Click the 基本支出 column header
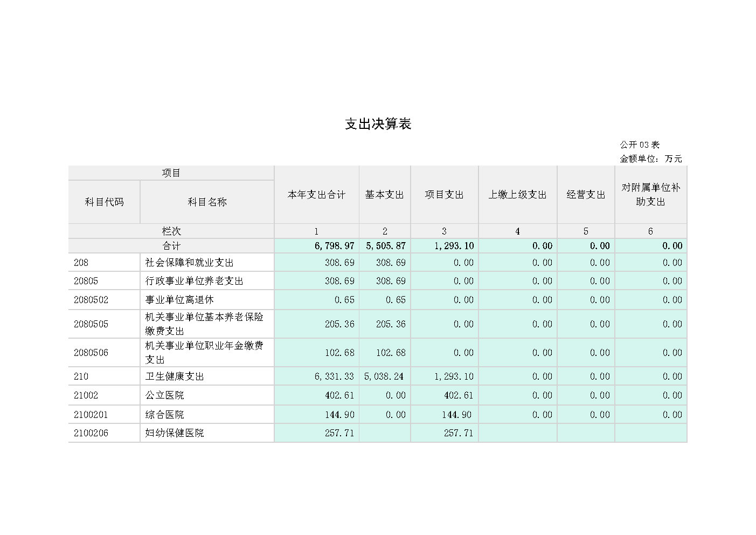 pos(384,195)
